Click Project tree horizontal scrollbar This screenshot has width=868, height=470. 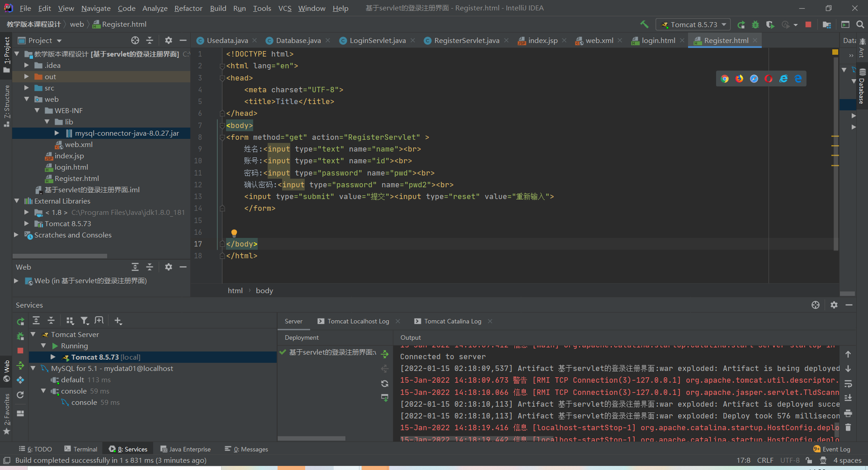[60, 256]
